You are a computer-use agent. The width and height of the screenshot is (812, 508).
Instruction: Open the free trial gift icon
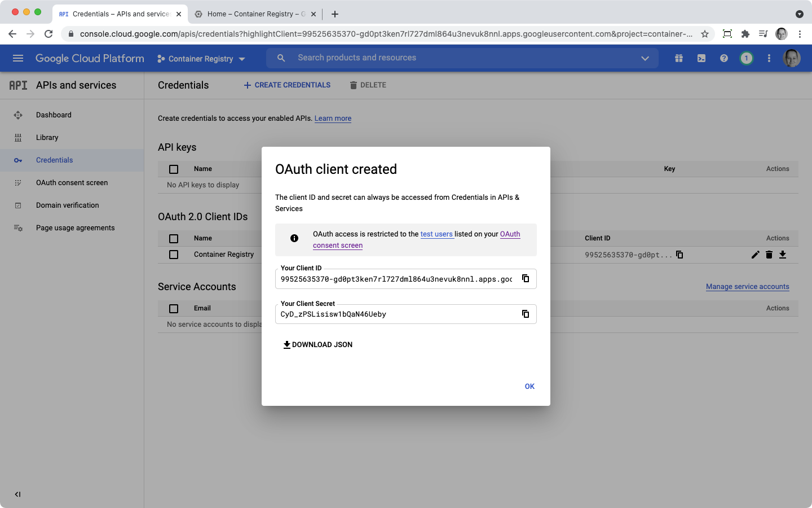click(679, 58)
